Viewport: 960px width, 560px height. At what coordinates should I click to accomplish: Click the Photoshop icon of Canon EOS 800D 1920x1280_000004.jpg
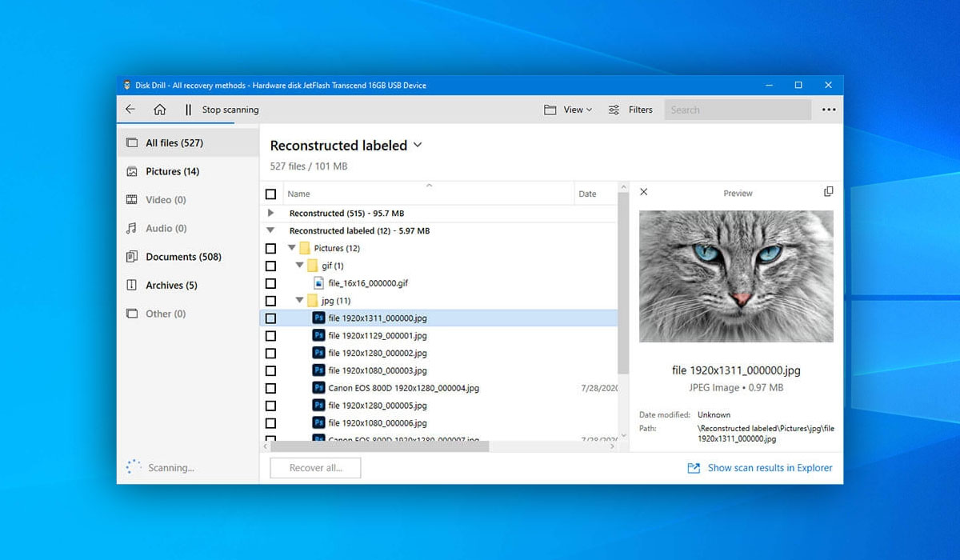pos(318,388)
